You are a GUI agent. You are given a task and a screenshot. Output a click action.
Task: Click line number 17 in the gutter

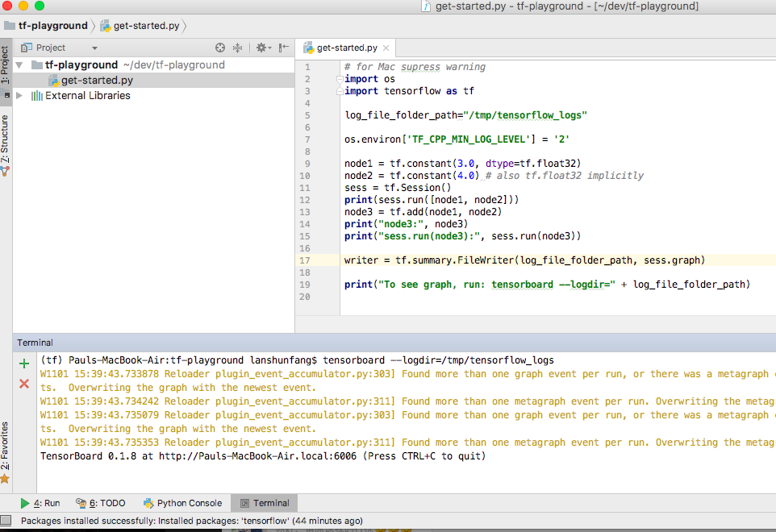304,260
